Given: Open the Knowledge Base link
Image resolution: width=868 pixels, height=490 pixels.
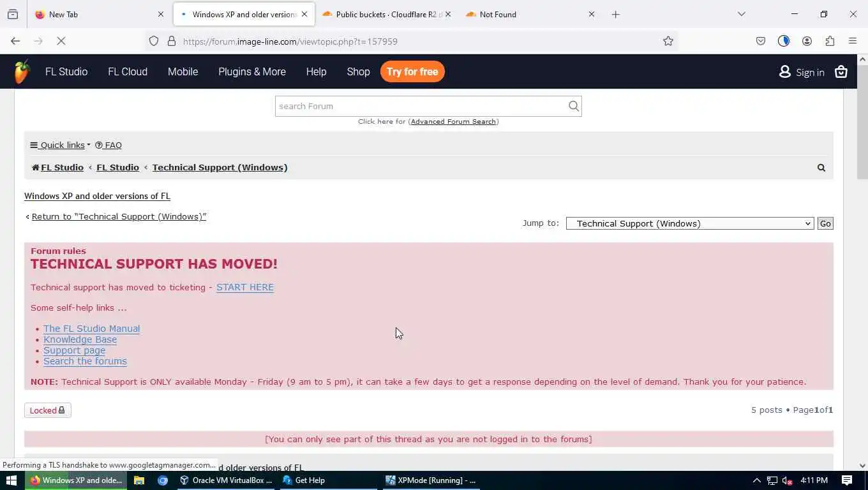Looking at the screenshot, I should pyautogui.click(x=80, y=339).
